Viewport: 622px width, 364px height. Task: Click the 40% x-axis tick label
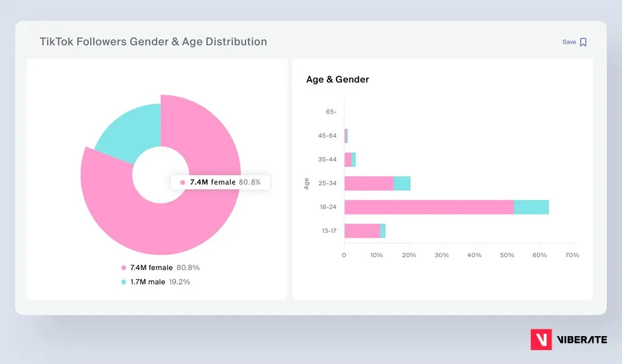474,255
